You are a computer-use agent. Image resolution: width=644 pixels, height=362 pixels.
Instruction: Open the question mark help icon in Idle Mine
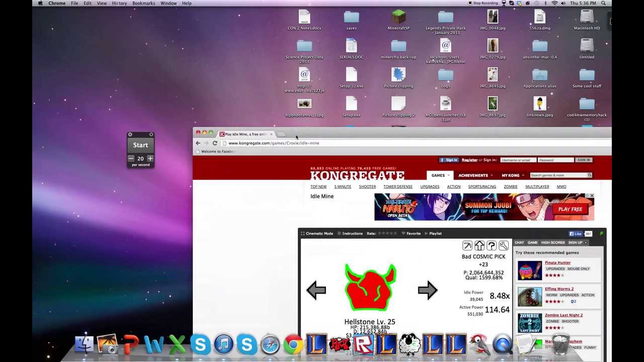491,245
